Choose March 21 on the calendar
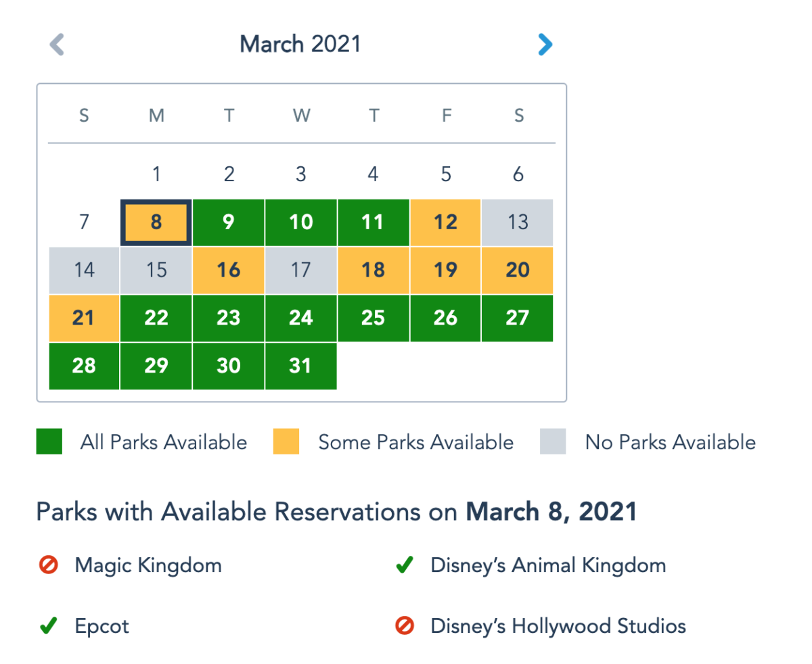 (84, 318)
